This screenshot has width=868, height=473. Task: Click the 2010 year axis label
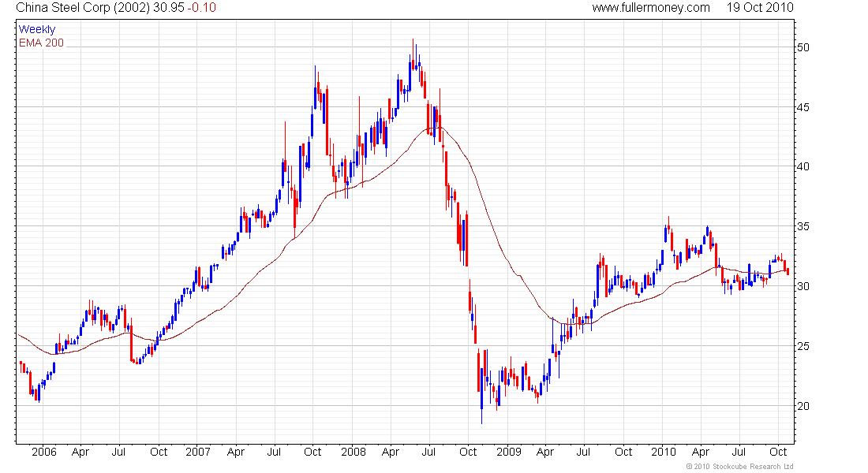tap(663, 452)
